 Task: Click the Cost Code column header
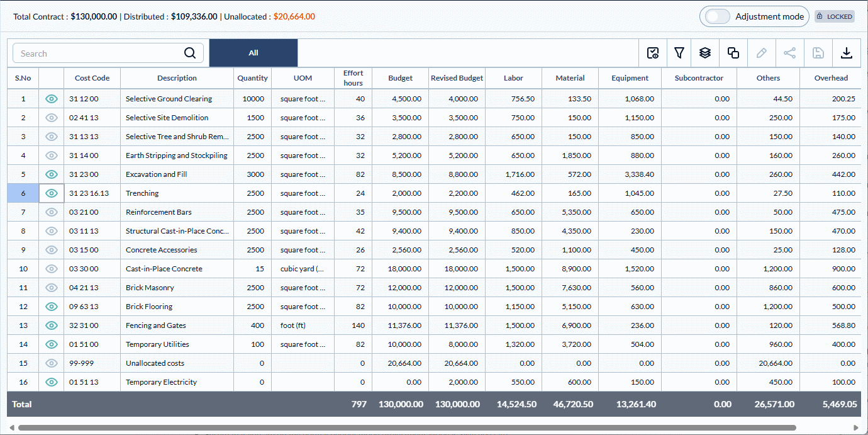[92, 78]
